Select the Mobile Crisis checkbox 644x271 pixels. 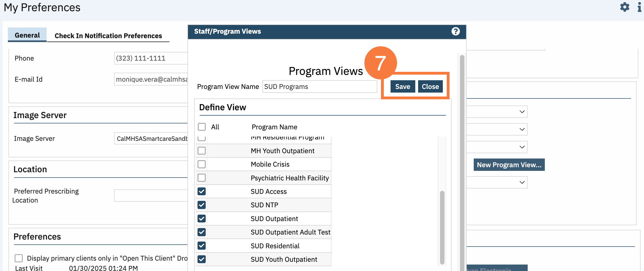click(x=202, y=164)
